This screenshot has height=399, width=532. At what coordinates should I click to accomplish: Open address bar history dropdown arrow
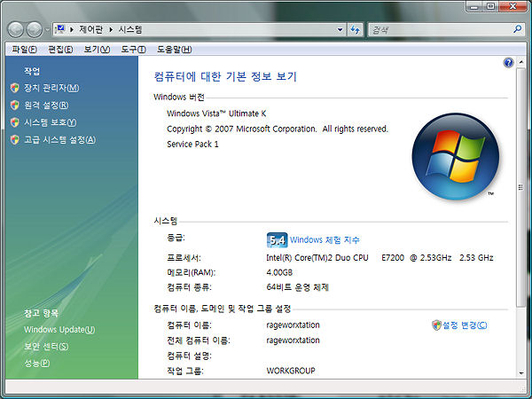tap(340, 30)
